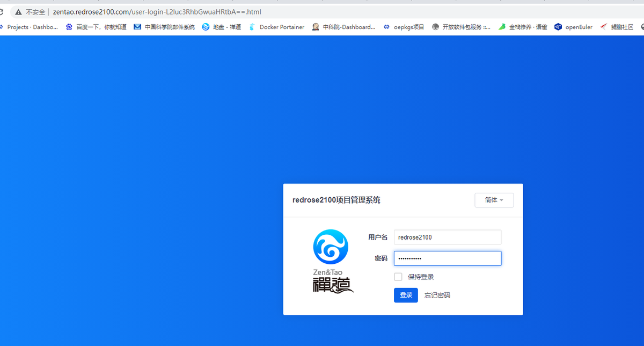
Task: Click the URL in the address bar
Action: click(x=157, y=12)
